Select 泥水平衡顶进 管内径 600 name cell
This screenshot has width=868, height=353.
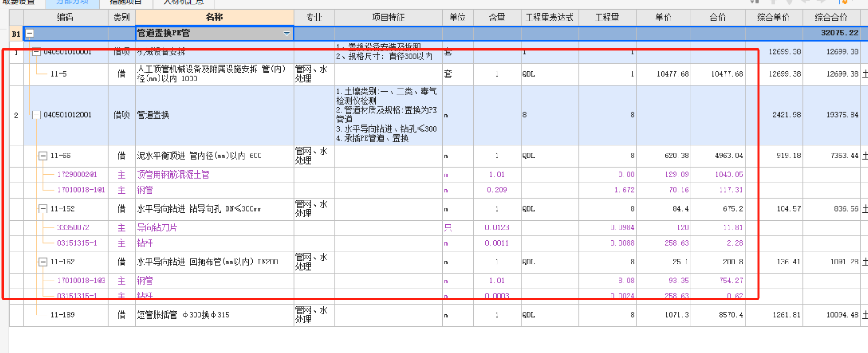coord(215,156)
